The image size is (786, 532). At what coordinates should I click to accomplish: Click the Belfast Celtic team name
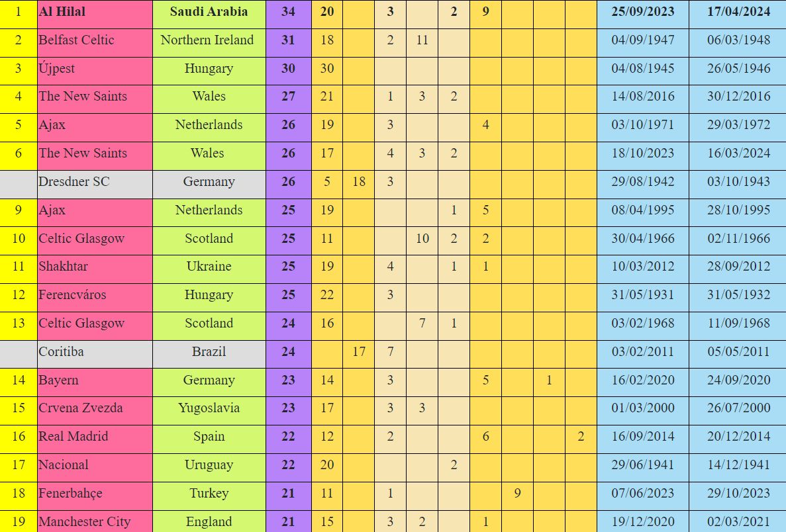coord(76,40)
